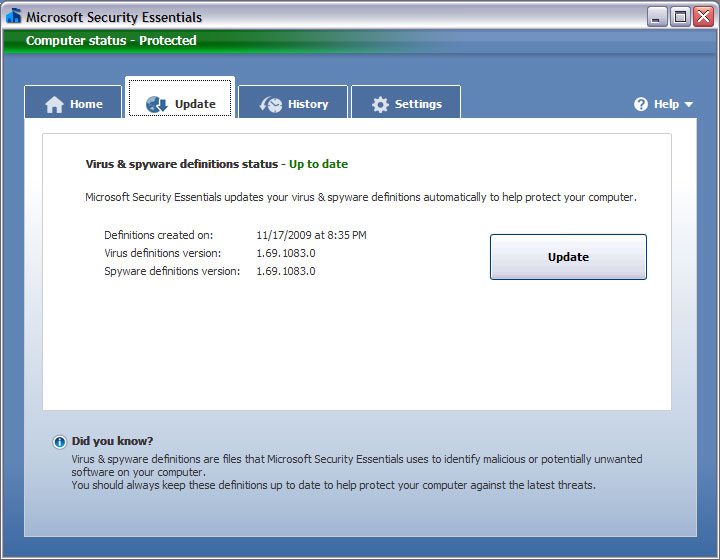Image resolution: width=720 pixels, height=560 pixels.
Task: Click the globe download icon on Update tab
Action: (x=157, y=104)
